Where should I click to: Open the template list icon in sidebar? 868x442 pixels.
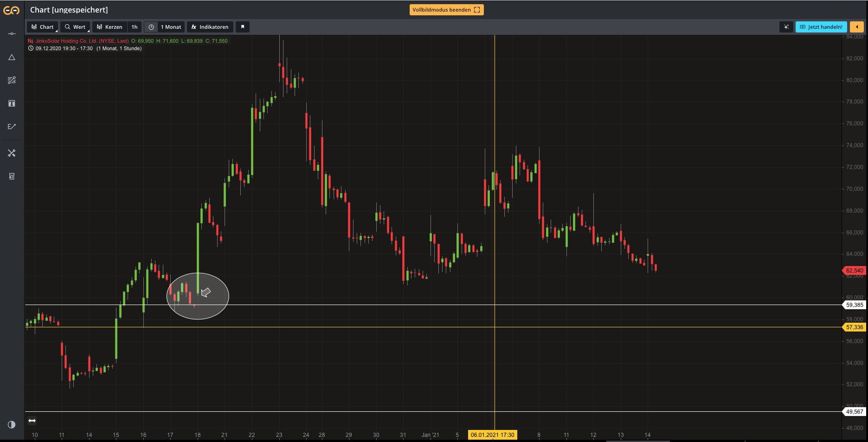point(12,176)
